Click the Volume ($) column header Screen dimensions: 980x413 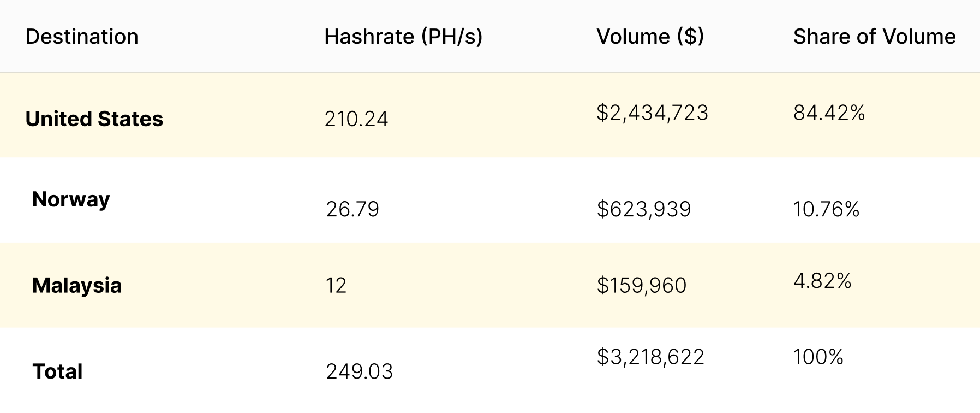click(x=650, y=37)
